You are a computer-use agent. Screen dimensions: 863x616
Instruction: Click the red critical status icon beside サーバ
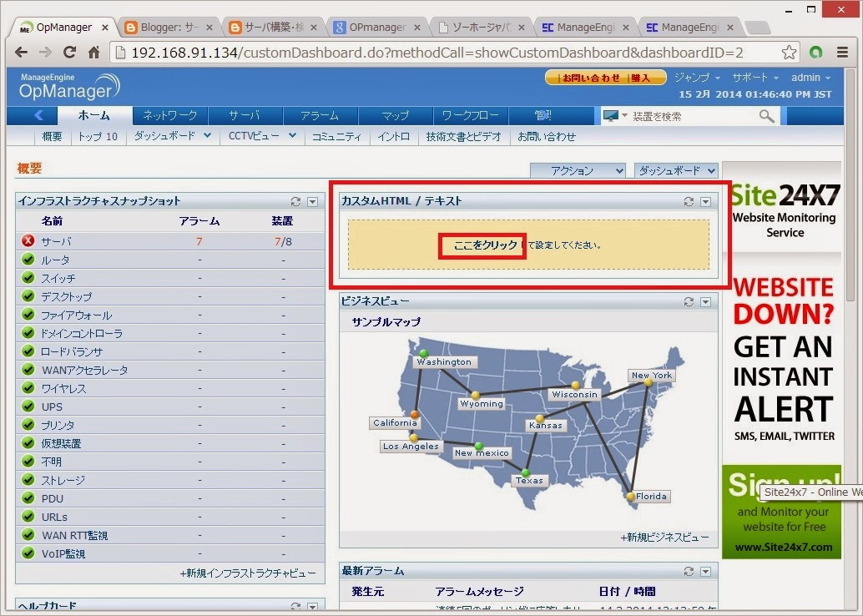28,240
